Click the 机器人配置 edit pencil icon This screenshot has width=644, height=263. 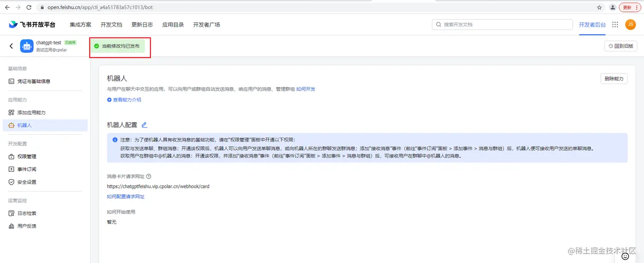click(x=144, y=124)
